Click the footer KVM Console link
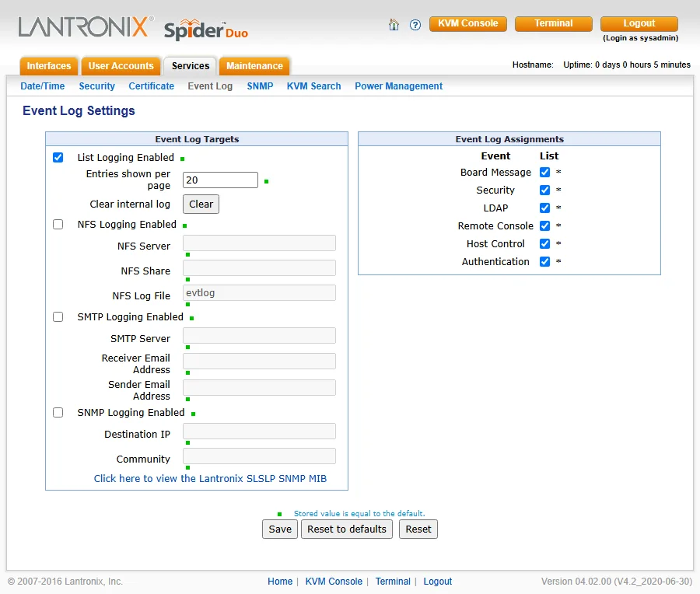Screen dimensions: 700x594 (334, 582)
